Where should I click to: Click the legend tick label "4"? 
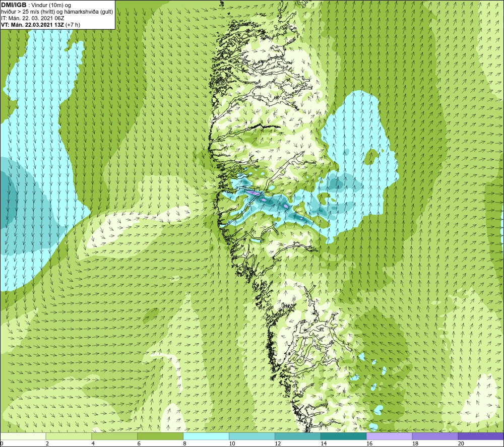93,443
